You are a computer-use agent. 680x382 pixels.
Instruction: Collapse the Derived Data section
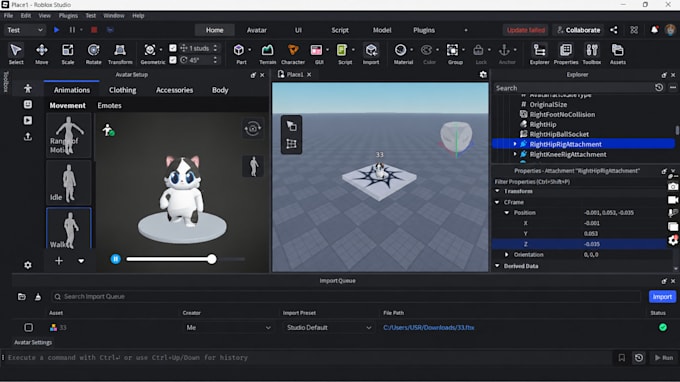click(497, 266)
